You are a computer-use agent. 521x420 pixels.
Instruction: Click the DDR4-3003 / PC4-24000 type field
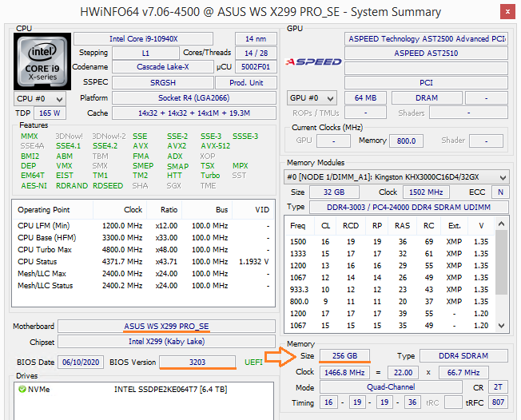[x=408, y=208]
